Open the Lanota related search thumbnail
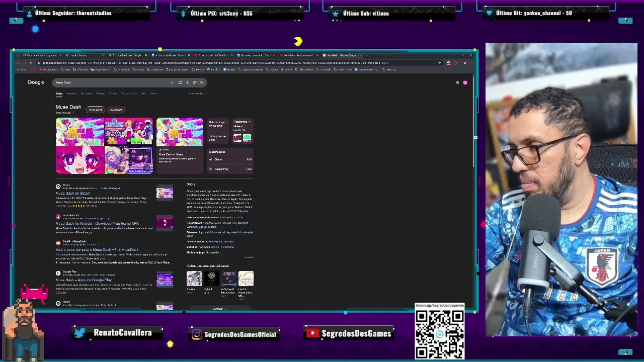644x362 pixels. pyautogui.click(x=246, y=279)
